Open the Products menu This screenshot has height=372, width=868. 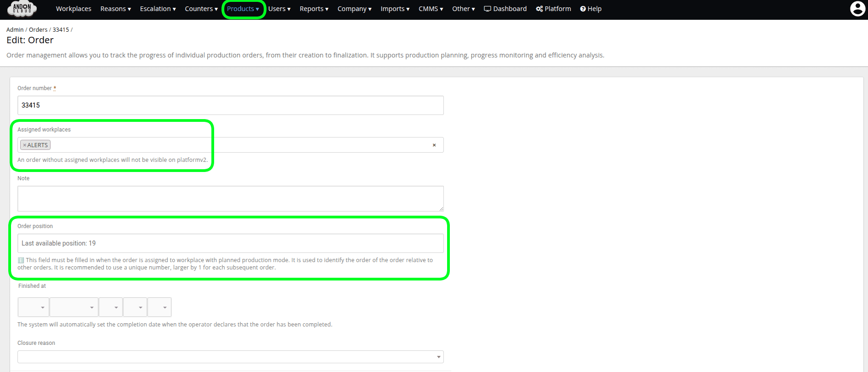point(243,9)
